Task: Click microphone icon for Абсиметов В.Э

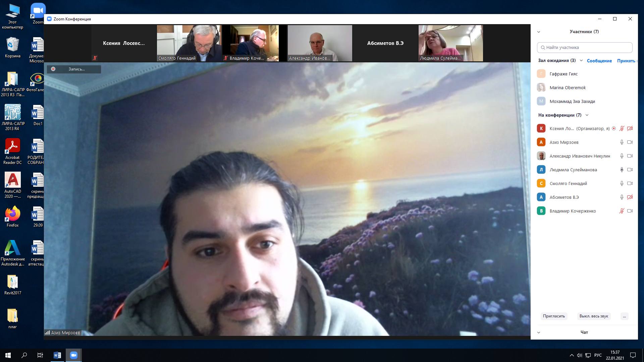Action: pyautogui.click(x=622, y=197)
